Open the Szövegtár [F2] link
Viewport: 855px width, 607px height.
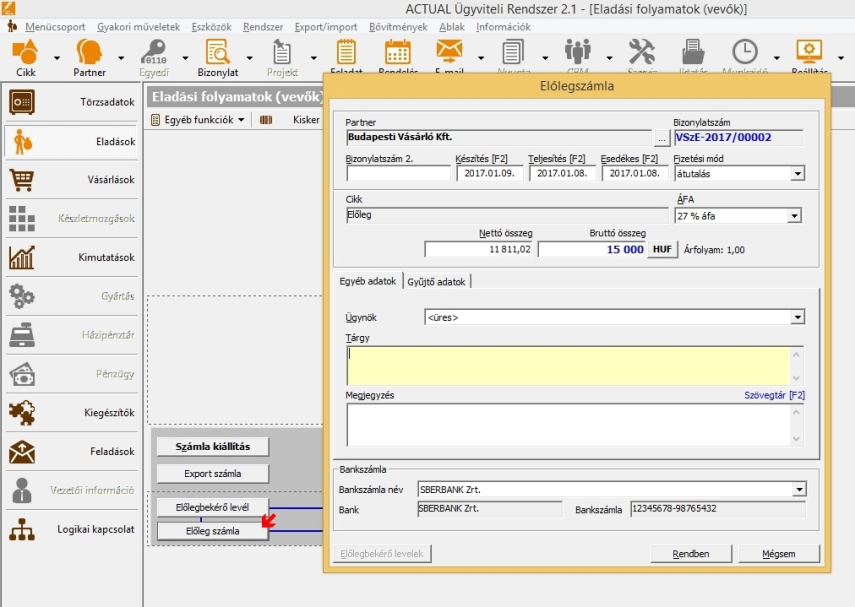pos(773,395)
